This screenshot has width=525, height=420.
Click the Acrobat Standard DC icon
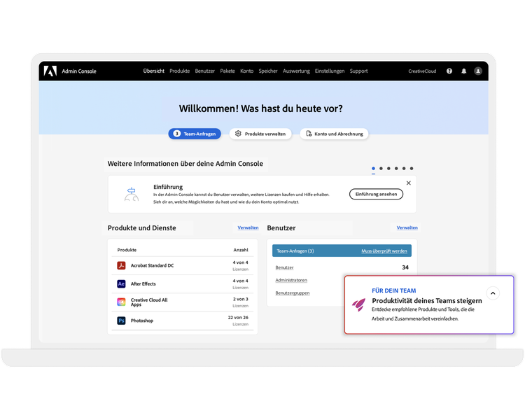[x=121, y=265]
